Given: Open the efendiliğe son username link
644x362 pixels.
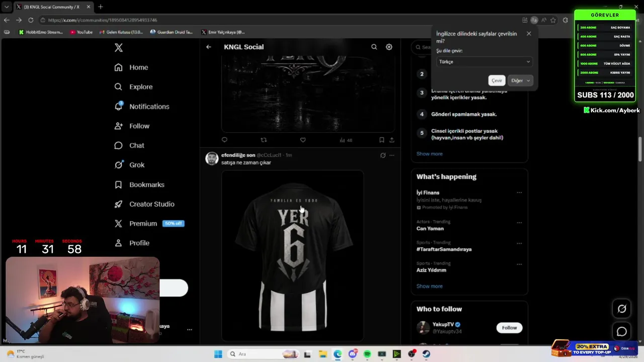Looking at the screenshot, I should (238, 155).
